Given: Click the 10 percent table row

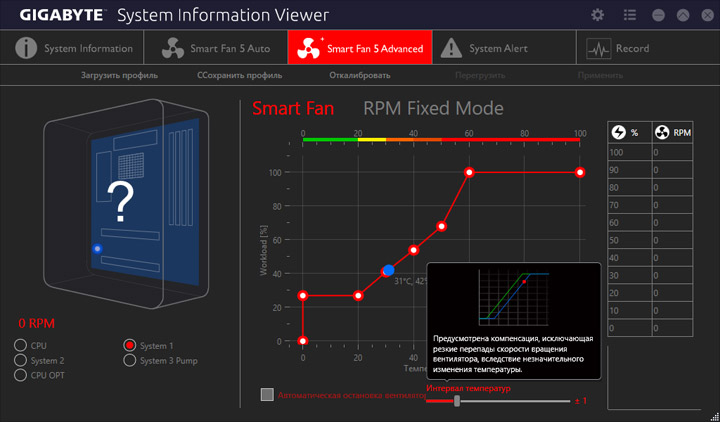Looking at the screenshot, I should (x=650, y=311).
